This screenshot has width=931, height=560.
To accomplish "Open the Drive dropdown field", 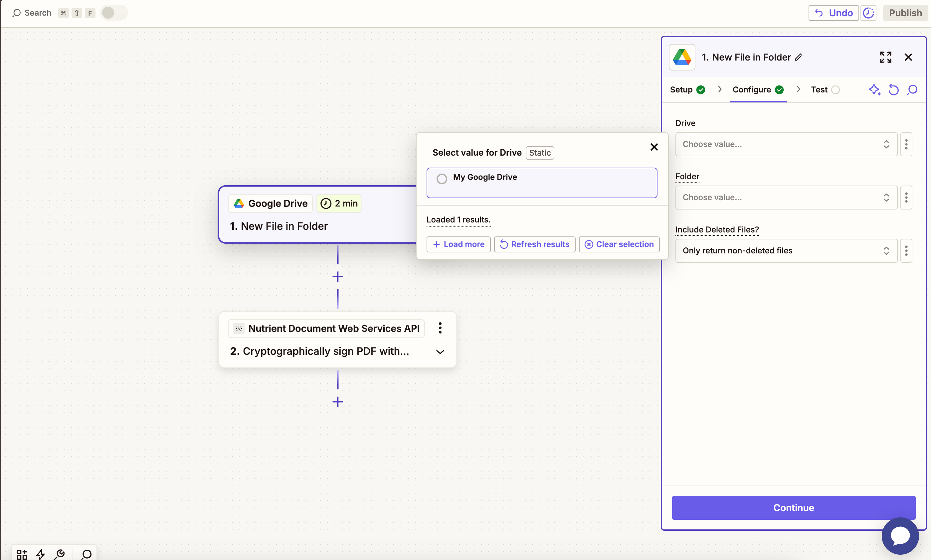I will point(786,144).
